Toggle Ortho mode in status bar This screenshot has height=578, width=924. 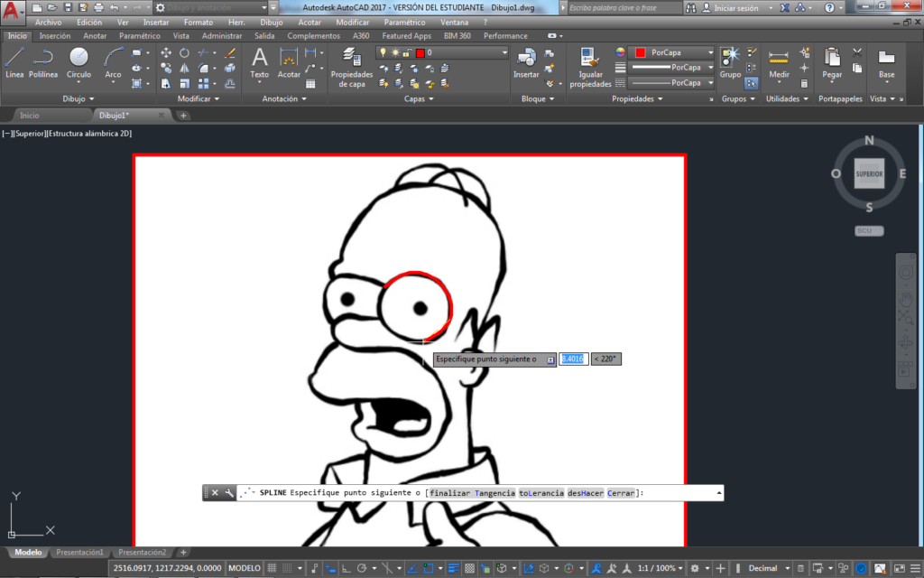click(x=346, y=569)
